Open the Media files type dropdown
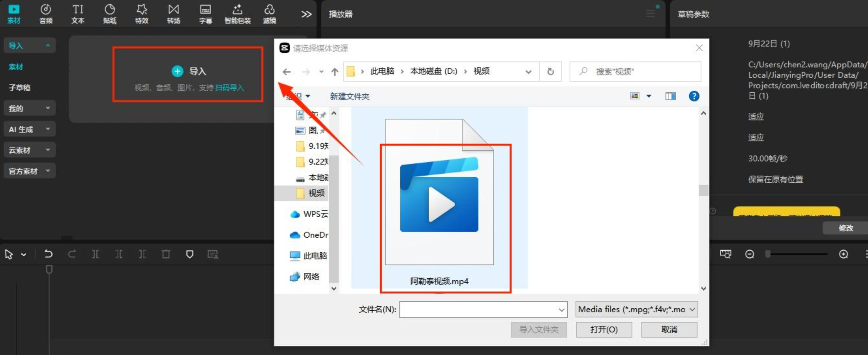This screenshot has height=355, width=868. tap(636, 309)
